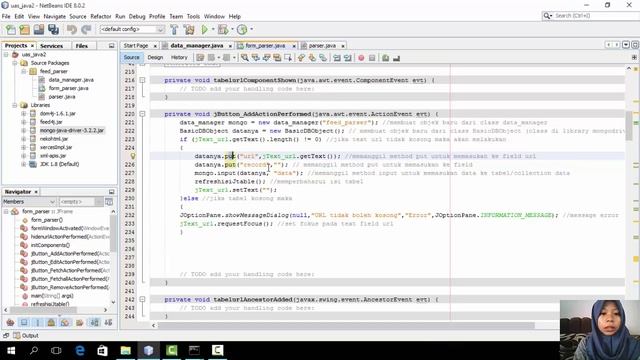The width and height of the screenshot is (640, 360).
Task: Click the Shift Line Right icon
Action: pyautogui.click(x=348, y=58)
